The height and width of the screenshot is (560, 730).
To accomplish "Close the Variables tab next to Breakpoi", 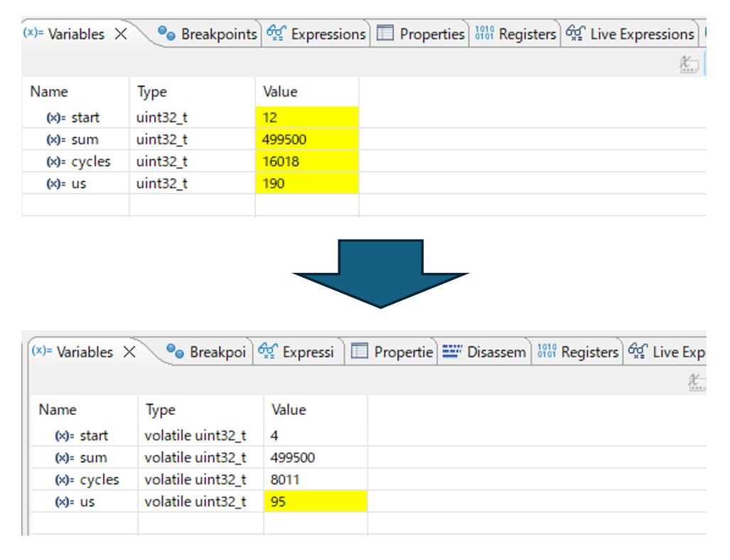I will [129, 352].
